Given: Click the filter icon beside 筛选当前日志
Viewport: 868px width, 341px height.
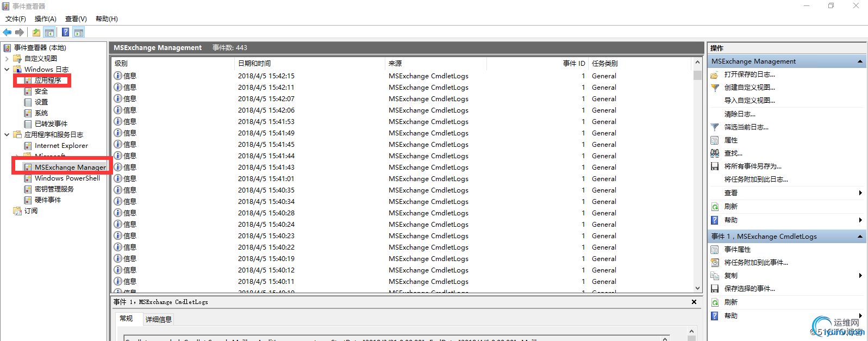Looking at the screenshot, I should point(715,127).
